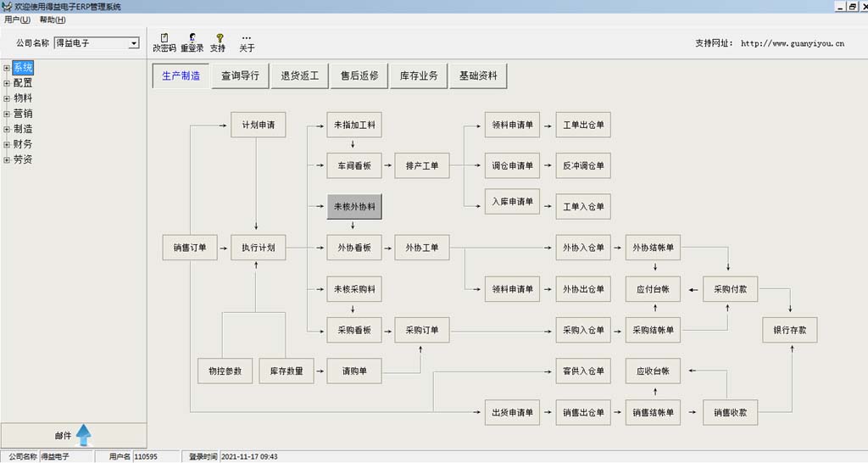Switch to the 查询导行 tab
The height and width of the screenshot is (463, 868).
240,75
